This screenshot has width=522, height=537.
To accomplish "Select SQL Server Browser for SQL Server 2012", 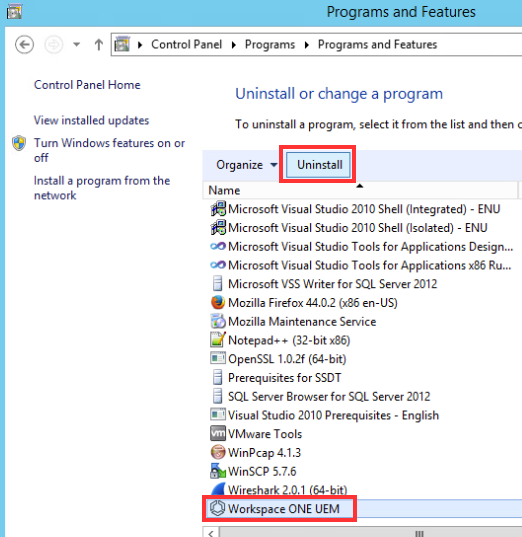I will 329,397.
